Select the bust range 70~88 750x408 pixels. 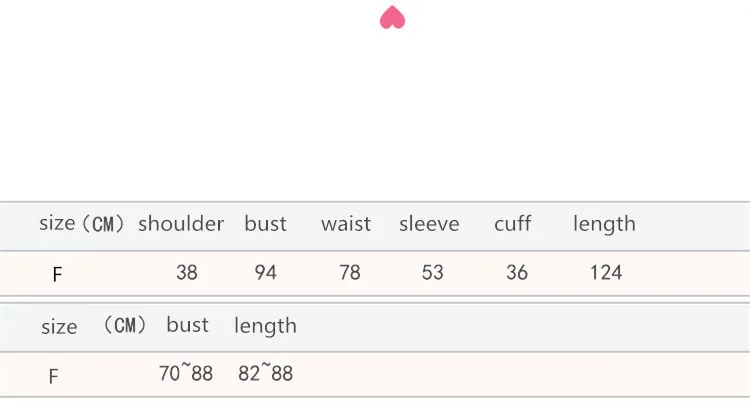pos(186,373)
